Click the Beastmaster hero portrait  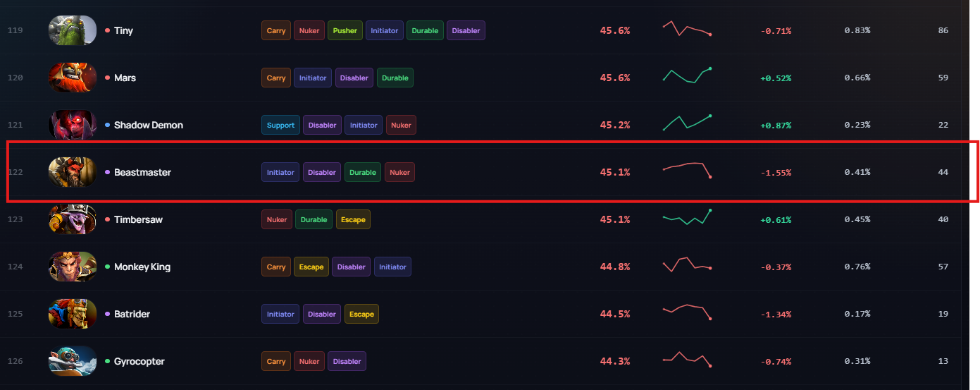point(73,172)
